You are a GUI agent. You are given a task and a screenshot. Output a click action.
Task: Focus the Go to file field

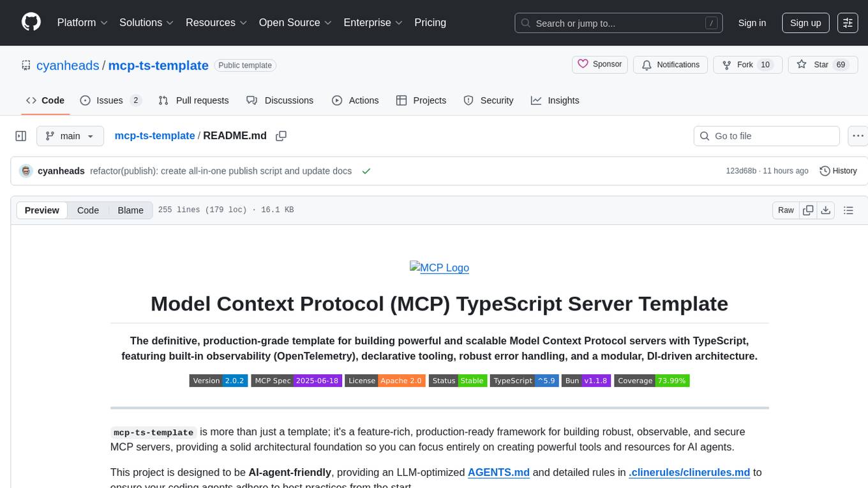767,136
